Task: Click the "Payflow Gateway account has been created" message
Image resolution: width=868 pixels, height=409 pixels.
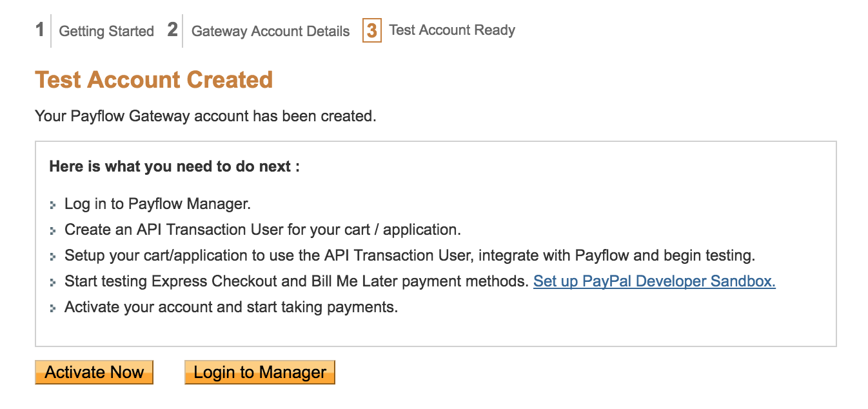Action: pyautogui.click(x=205, y=116)
